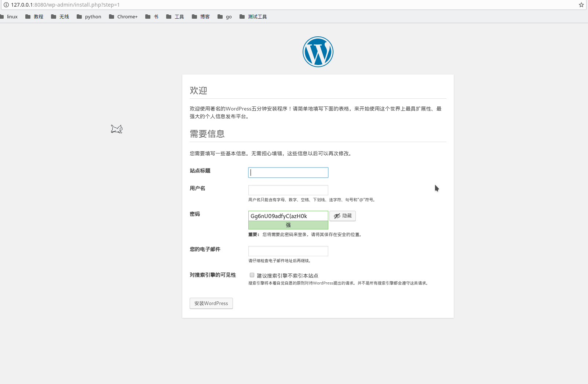
Task: Click the 重要 password notice text
Action: pyautogui.click(x=306, y=235)
